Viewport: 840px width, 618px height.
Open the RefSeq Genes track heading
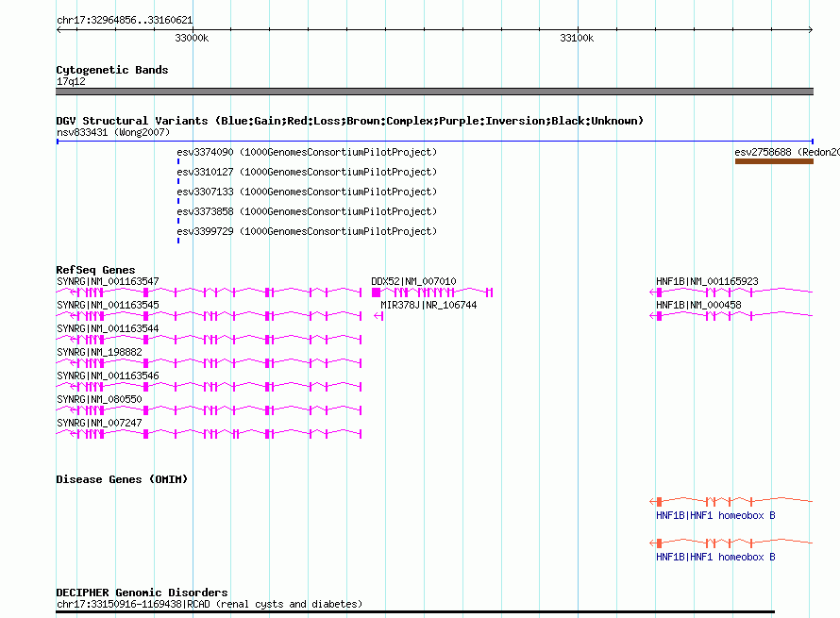tap(95, 270)
